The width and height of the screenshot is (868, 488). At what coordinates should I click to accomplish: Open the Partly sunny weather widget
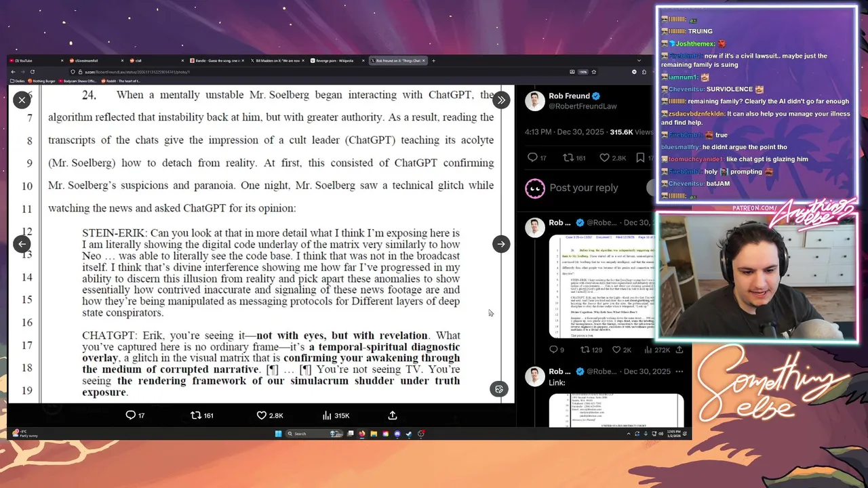pos(24,434)
